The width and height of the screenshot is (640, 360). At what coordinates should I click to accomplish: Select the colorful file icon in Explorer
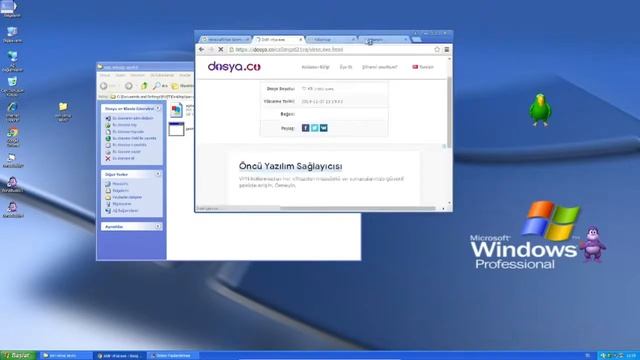(x=176, y=110)
